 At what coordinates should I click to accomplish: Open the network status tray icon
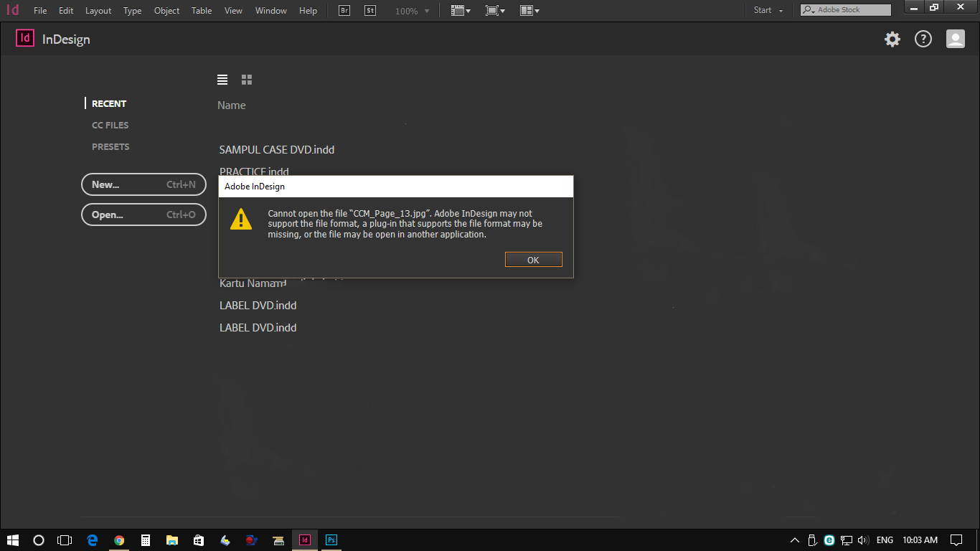847,540
